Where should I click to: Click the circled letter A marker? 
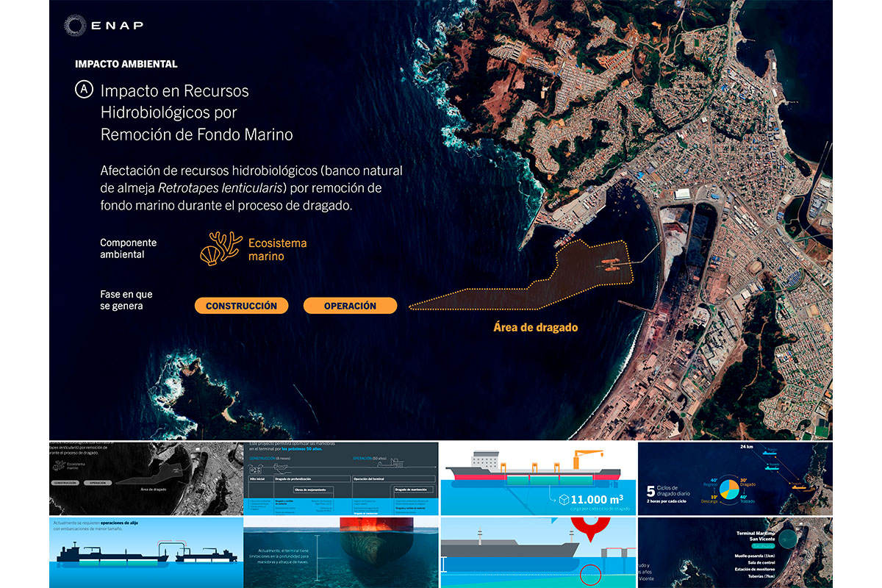85,90
